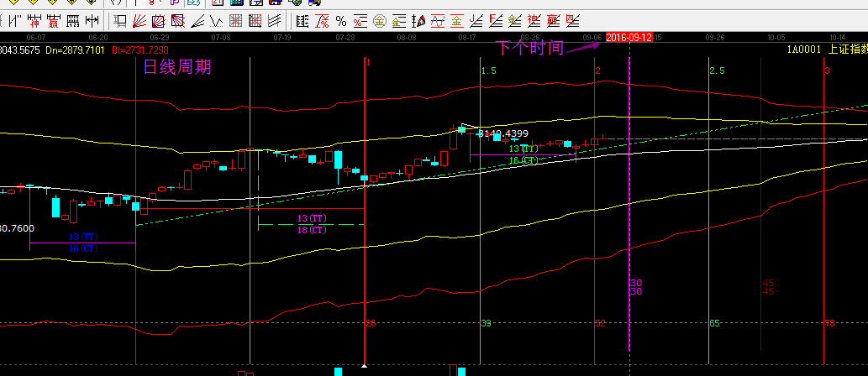Pick the plain red grid tool
This screenshot has height=376, width=868.
pos(236,21)
